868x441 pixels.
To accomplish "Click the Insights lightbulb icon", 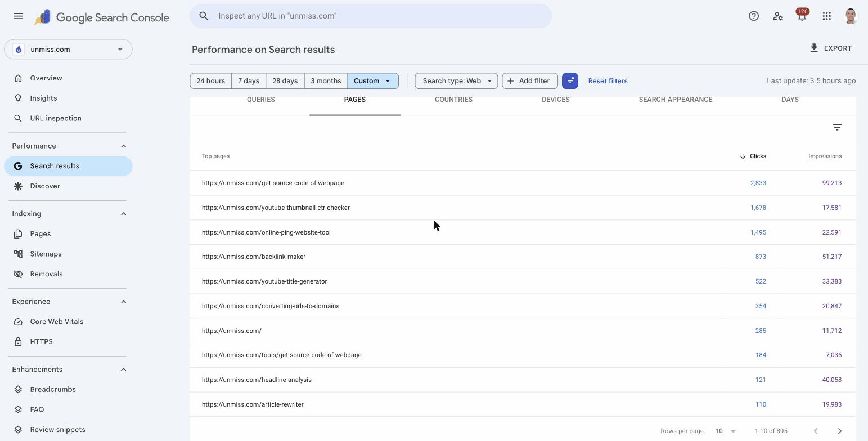I will pos(18,98).
